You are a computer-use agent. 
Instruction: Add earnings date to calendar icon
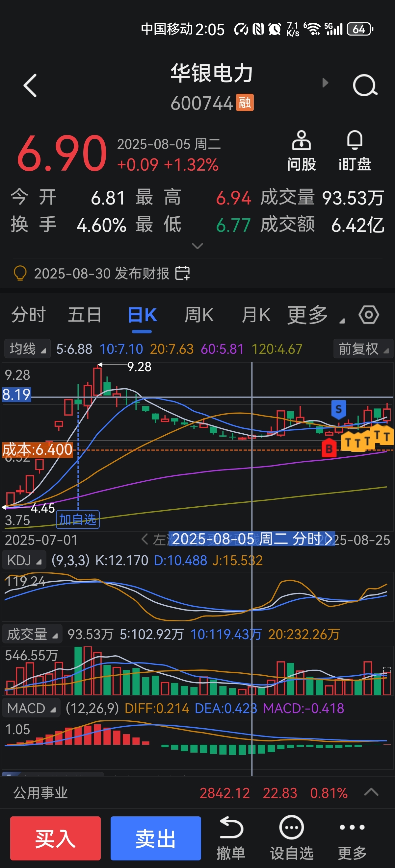point(182,273)
